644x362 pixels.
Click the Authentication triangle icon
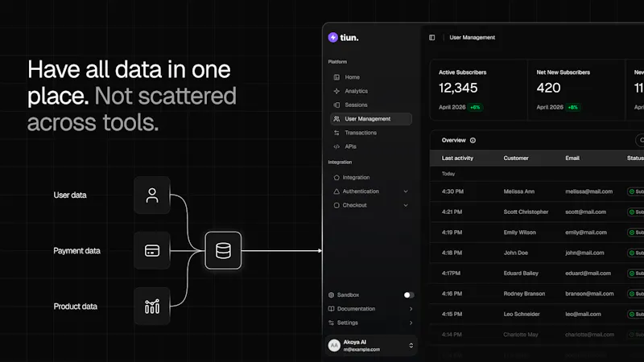(336, 191)
